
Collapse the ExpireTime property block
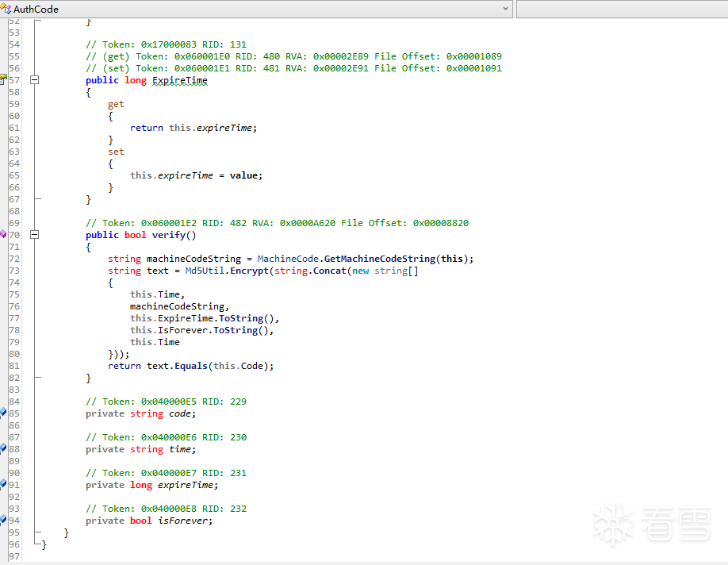point(34,80)
